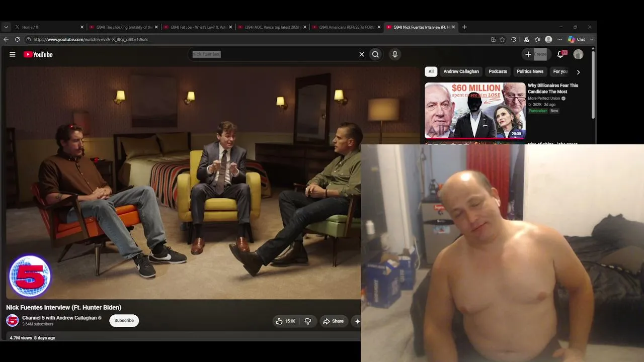Dislike the video with thumbs down
The height and width of the screenshot is (362, 644).
point(308,321)
